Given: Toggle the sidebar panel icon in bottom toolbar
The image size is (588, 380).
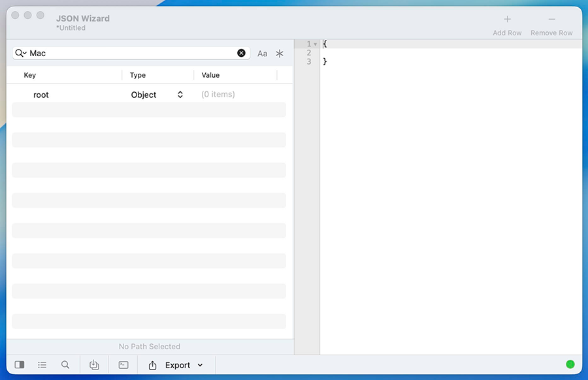Looking at the screenshot, I should tap(20, 365).
